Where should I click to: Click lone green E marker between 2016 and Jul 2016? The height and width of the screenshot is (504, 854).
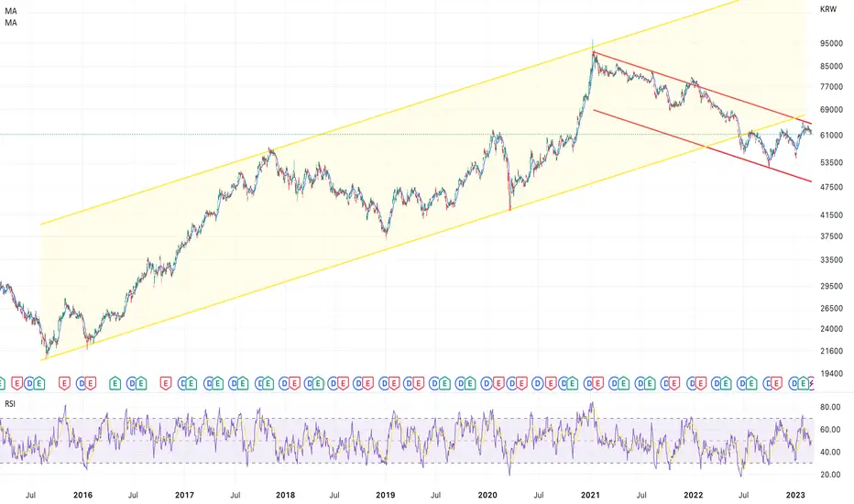(115, 384)
